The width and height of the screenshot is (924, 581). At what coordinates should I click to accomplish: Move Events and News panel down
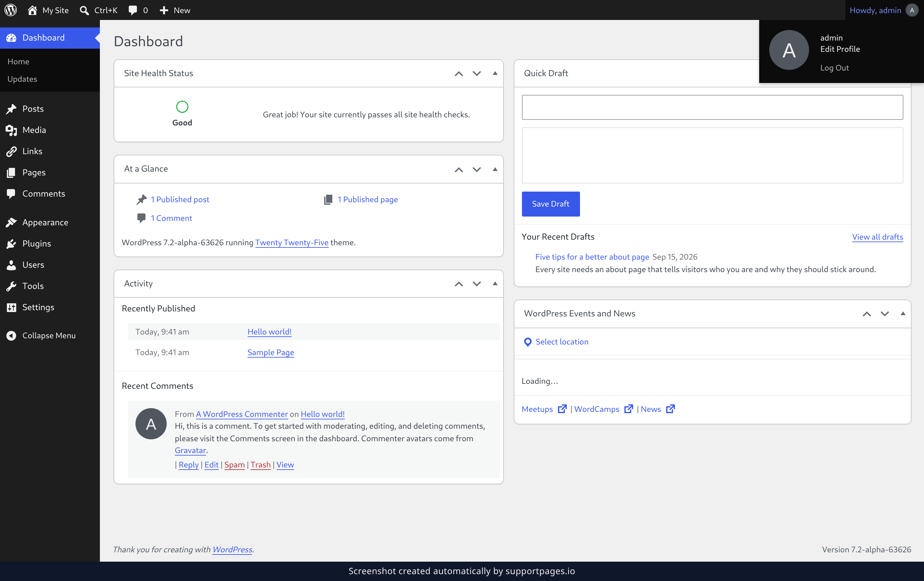tap(884, 314)
